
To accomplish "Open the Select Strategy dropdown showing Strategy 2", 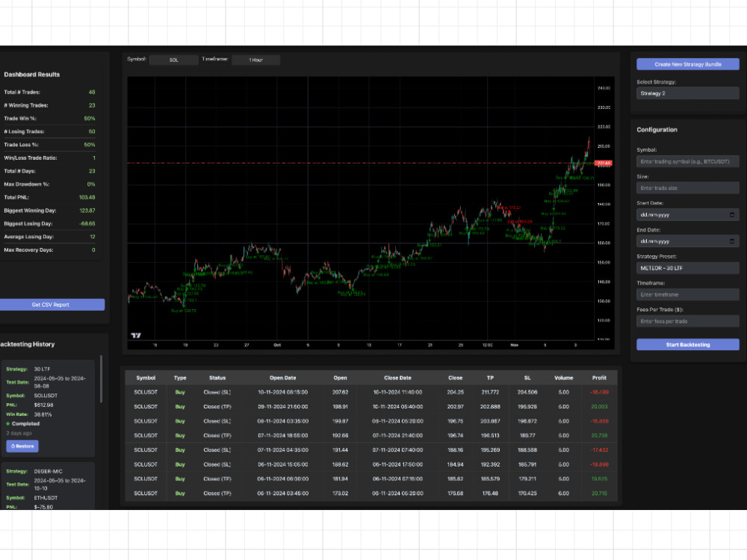I will pos(687,93).
